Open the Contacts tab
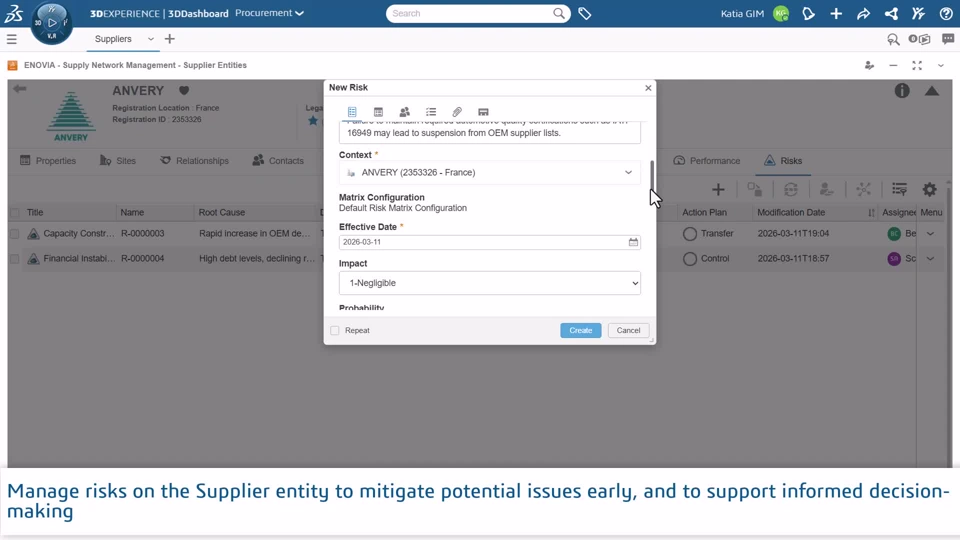Image resolution: width=960 pixels, height=540 pixels. (278, 160)
